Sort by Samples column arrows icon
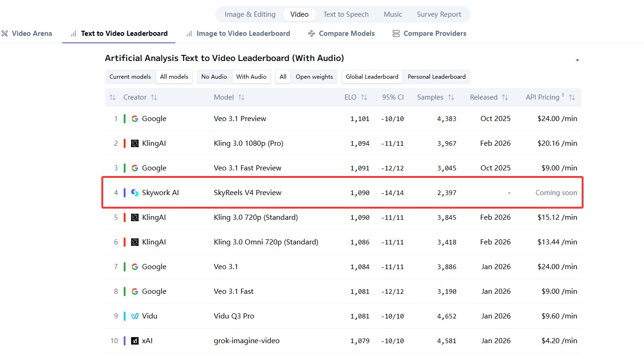 click(451, 97)
